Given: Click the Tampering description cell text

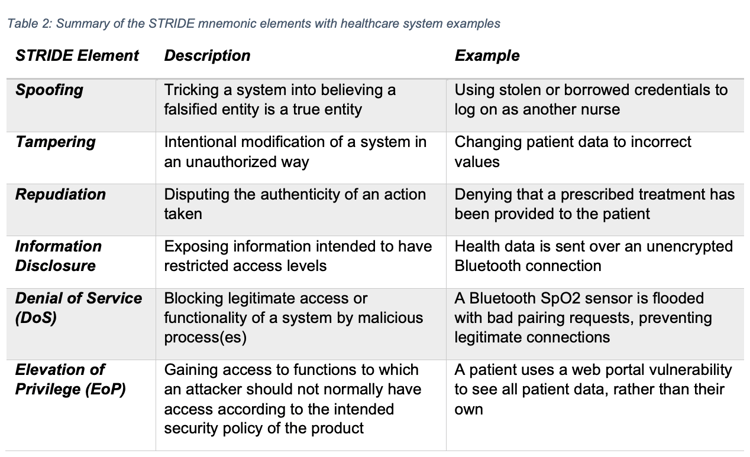Looking at the screenshot, I should coord(295,152).
